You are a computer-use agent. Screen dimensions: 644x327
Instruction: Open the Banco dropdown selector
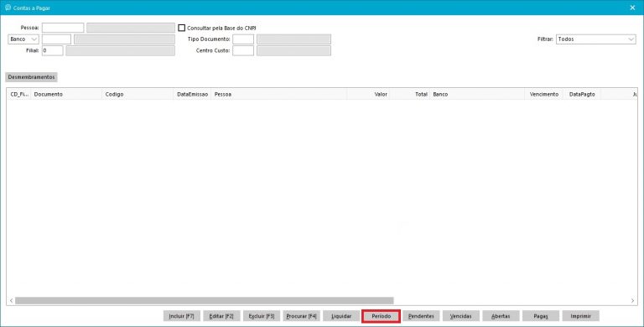[23, 39]
